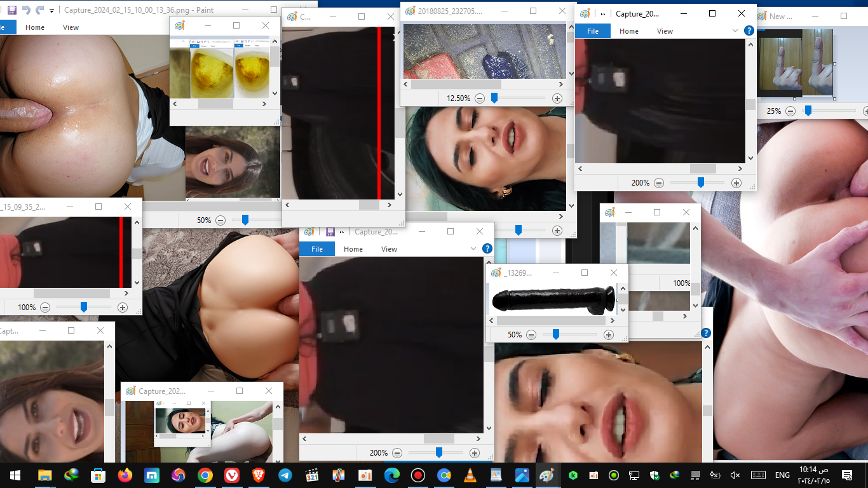Click the Save icon beside the Undo arrow
This screenshot has width=868, height=488.
12,10
